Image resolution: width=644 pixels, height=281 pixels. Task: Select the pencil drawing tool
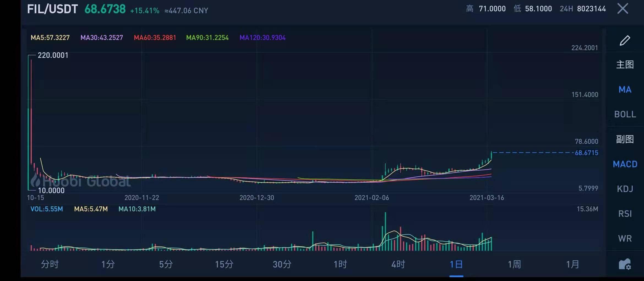click(x=625, y=40)
